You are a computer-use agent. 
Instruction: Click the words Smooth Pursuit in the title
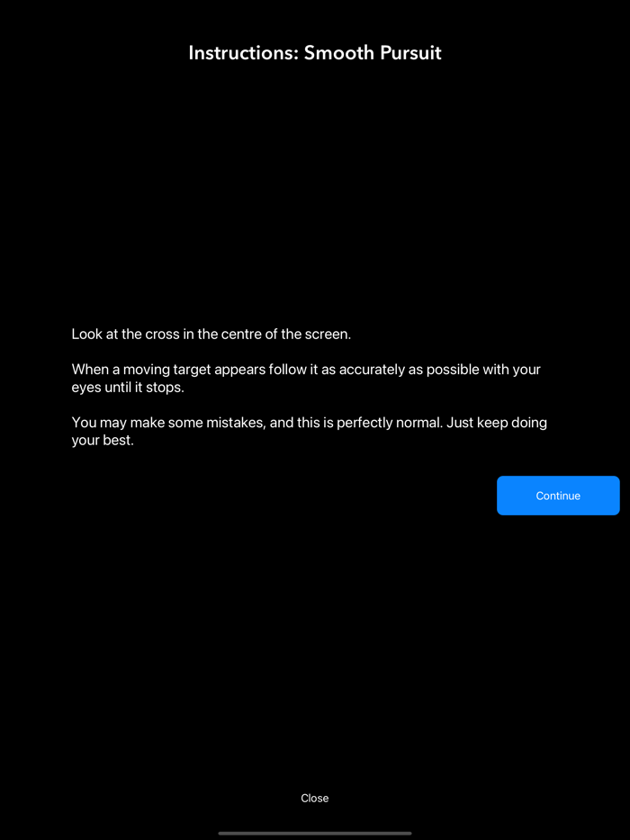click(373, 53)
